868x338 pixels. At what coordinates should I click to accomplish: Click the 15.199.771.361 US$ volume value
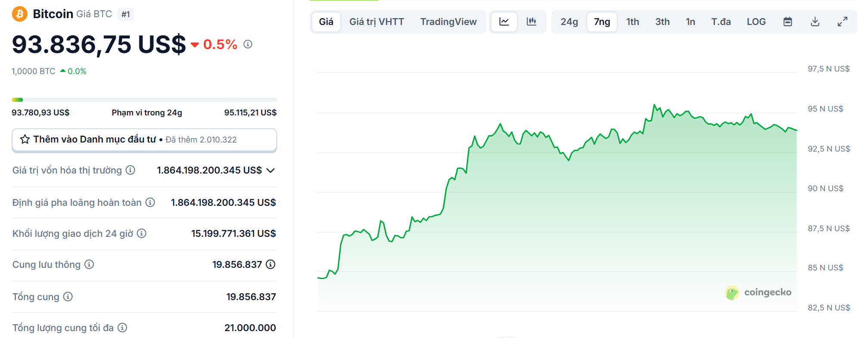pyautogui.click(x=233, y=233)
